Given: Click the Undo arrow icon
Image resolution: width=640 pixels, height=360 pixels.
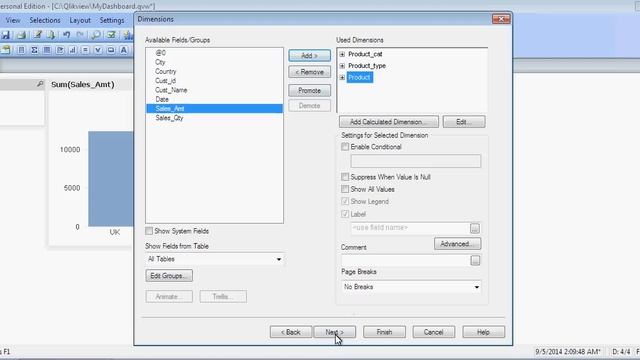Looking at the screenshot, I should pyautogui.click(x=67, y=35).
